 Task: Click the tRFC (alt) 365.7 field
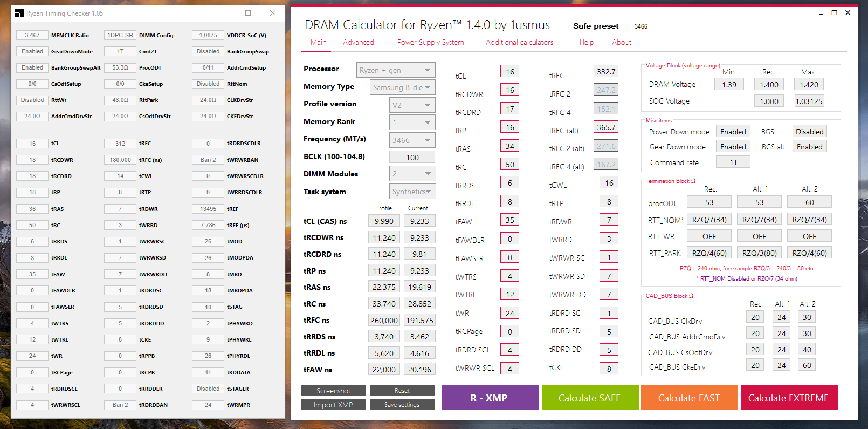point(606,127)
